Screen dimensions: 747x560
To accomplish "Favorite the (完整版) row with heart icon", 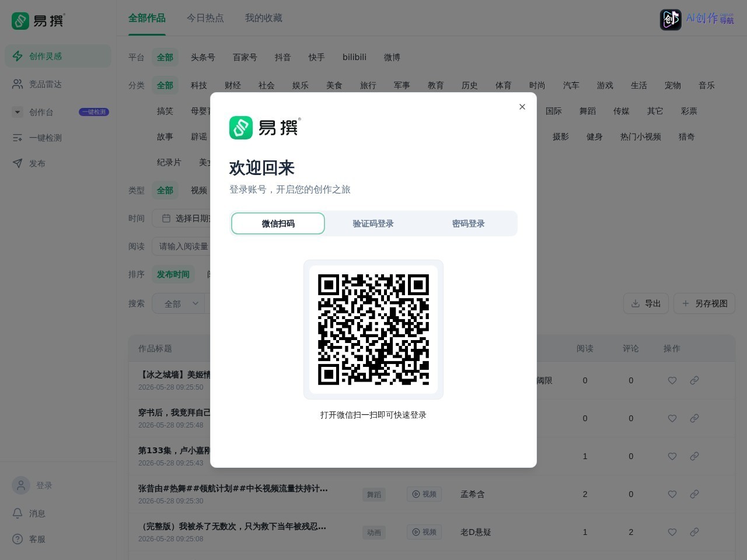I will (672, 532).
